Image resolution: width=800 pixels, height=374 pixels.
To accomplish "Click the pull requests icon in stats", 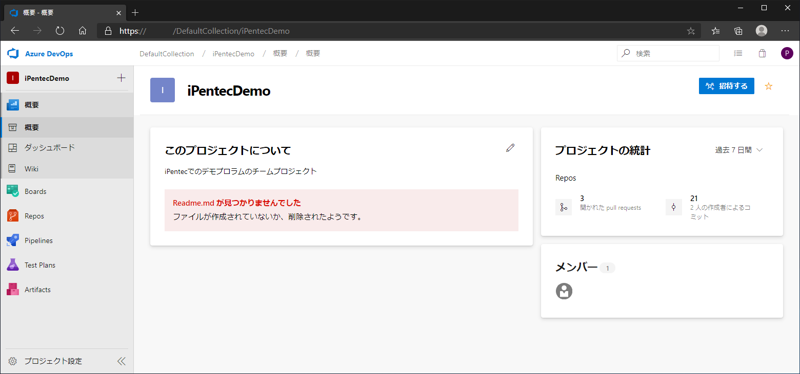I will pos(564,207).
